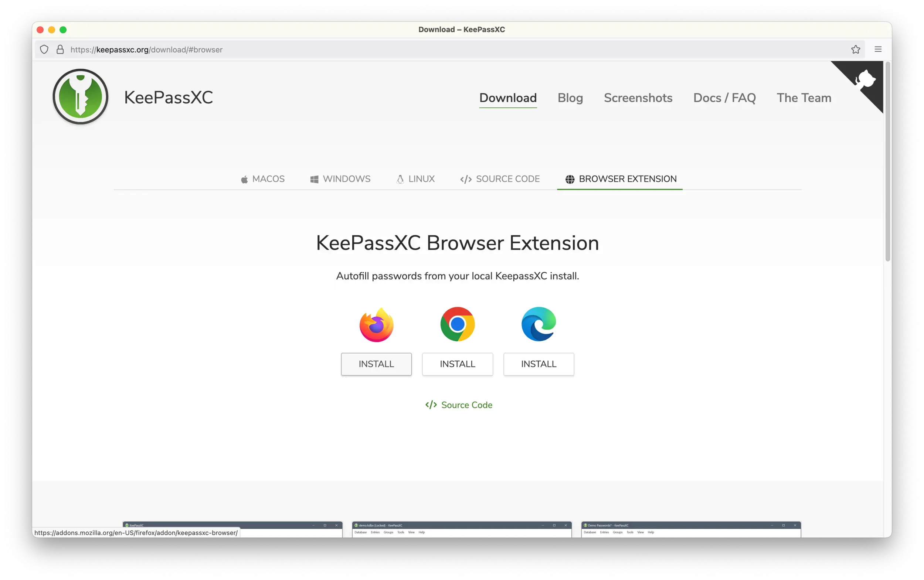Click the padlock icon in the address bar
The width and height of the screenshot is (924, 580).
[60, 49]
